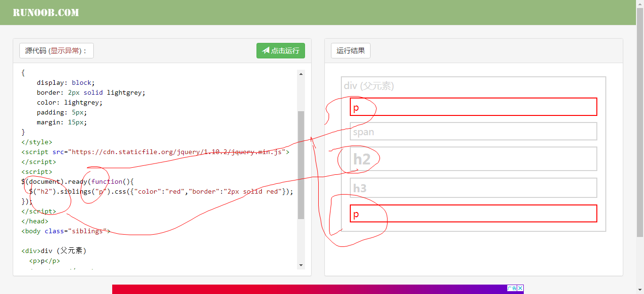Click the page scrollbar down arrow
644x294 pixels.
point(640,290)
